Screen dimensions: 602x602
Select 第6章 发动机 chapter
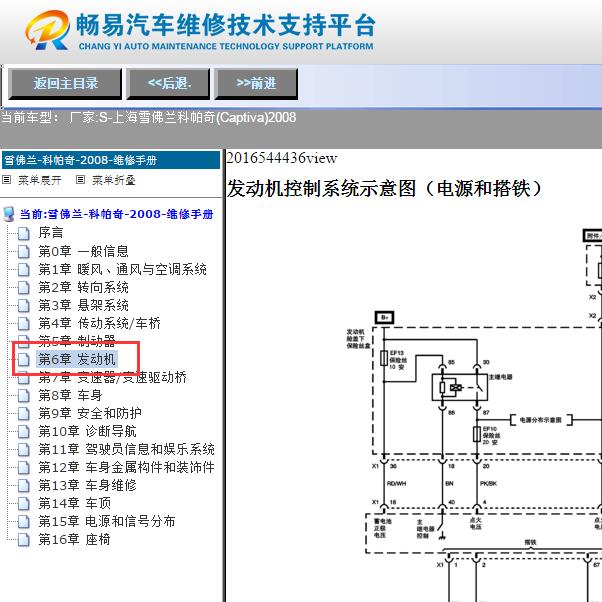tap(77, 359)
